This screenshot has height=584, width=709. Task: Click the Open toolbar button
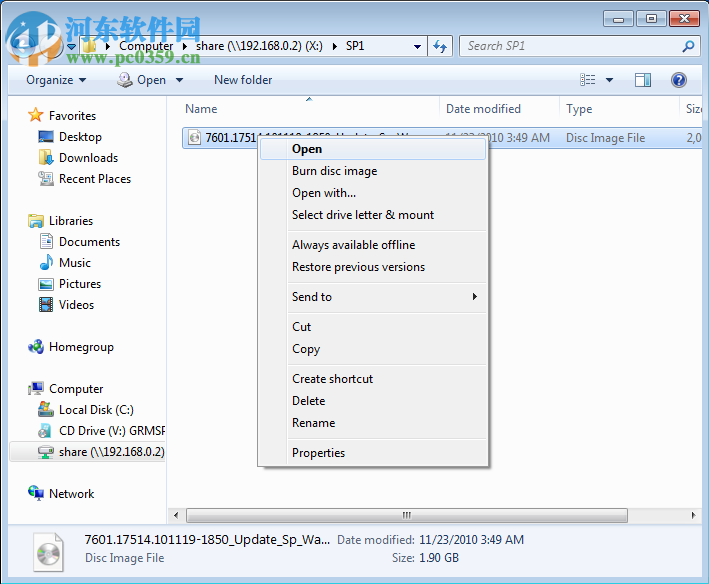pos(142,80)
